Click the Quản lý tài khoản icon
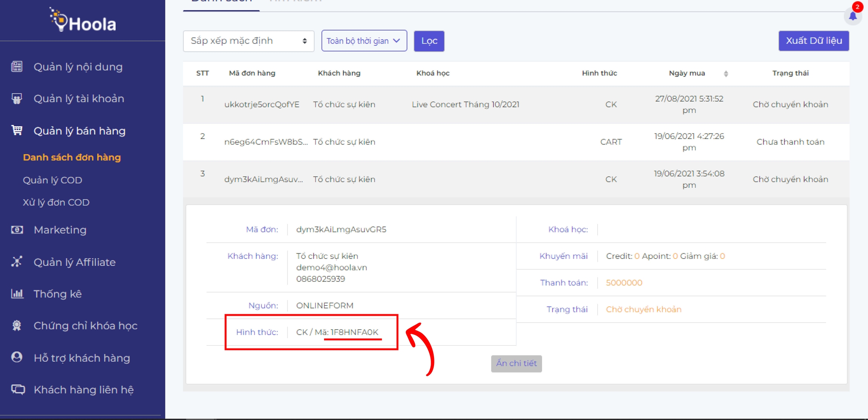The image size is (868, 420). point(17,99)
